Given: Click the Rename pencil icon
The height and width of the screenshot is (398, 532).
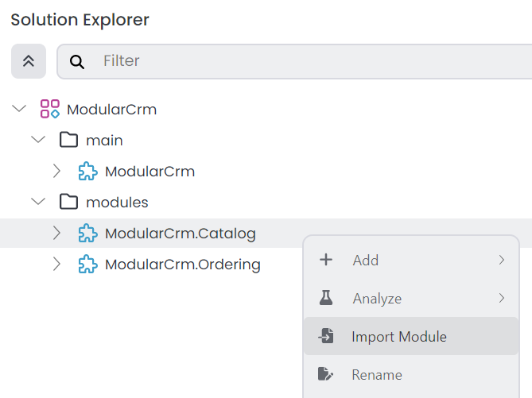Looking at the screenshot, I should click(x=325, y=375).
